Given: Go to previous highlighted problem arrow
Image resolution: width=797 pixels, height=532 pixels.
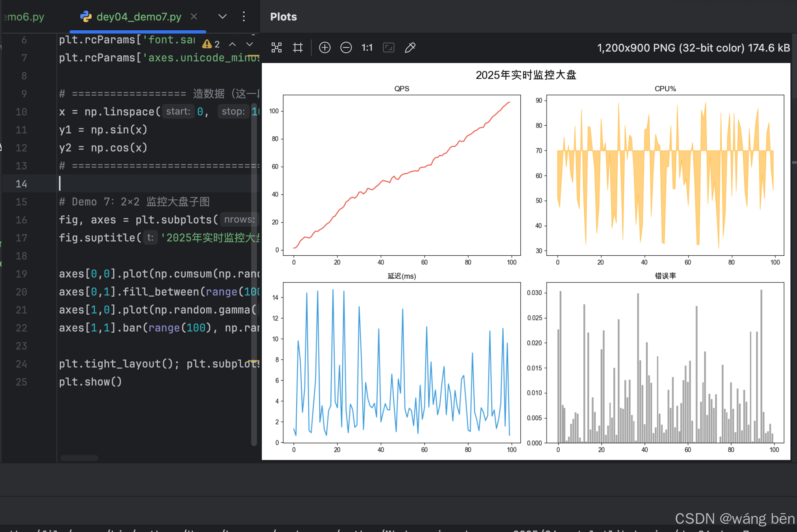Looking at the screenshot, I should (232, 44).
